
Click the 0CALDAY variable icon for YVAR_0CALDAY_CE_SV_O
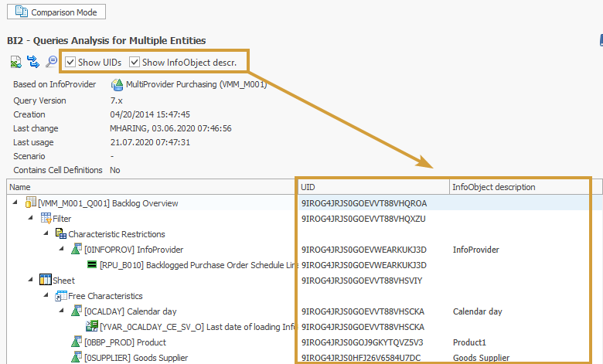91,326
